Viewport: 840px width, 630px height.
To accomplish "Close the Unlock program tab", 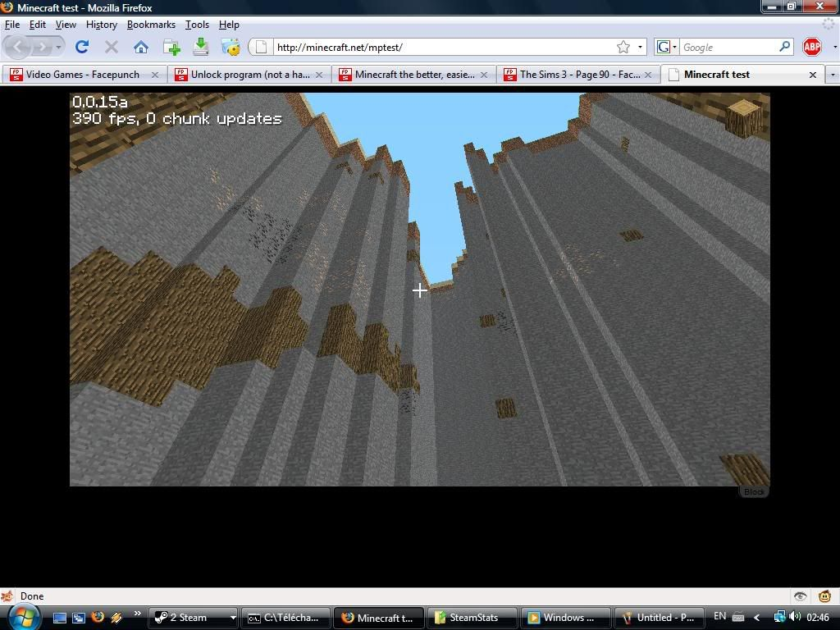I will (319, 75).
